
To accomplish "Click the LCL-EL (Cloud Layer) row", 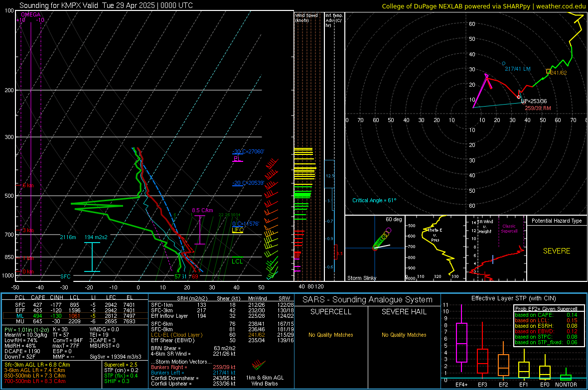I will pos(222,335).
